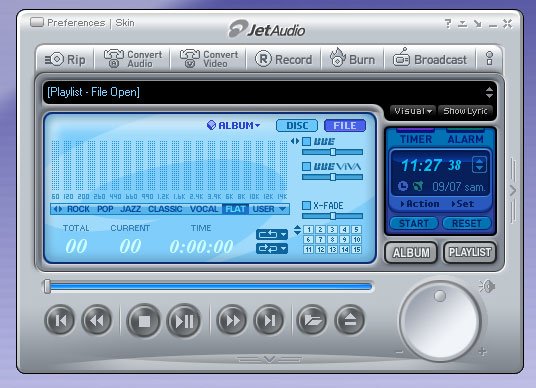Open the ALBUM dropdown menu
Screen dimensions: 536x388
click(x=233, y=125)
